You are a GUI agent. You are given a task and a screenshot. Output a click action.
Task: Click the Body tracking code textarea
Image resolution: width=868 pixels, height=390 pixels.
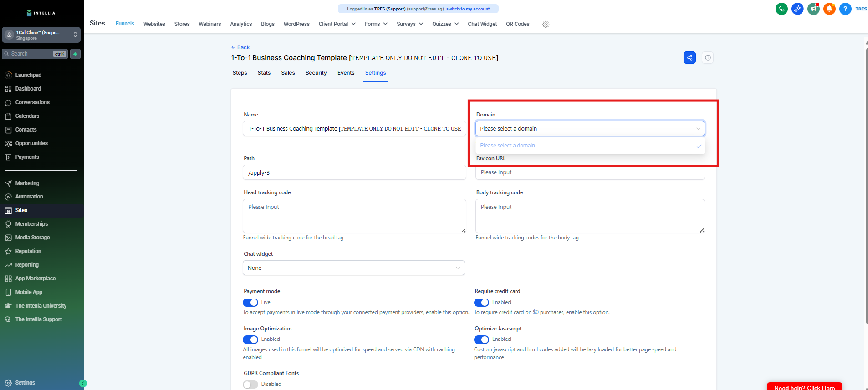590,216
